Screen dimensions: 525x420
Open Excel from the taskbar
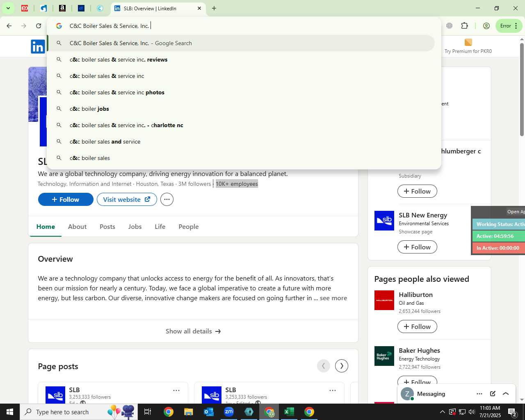289,412
